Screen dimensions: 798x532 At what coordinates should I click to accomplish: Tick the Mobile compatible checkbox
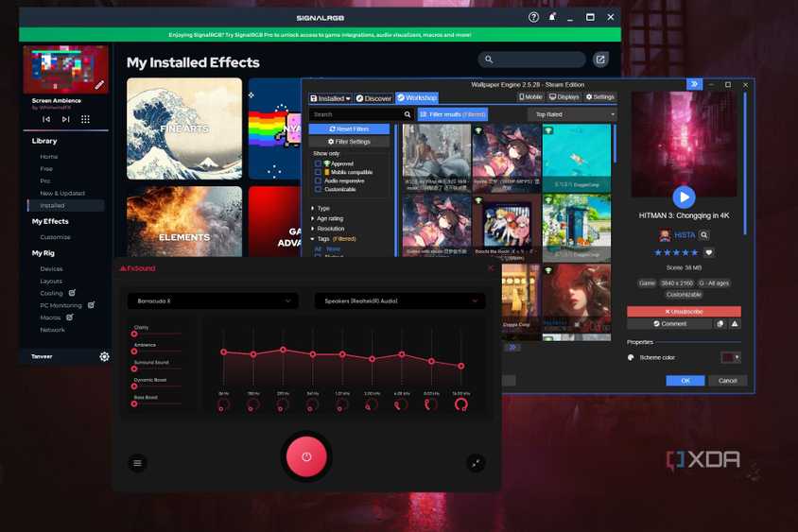(x=318, y=172)
